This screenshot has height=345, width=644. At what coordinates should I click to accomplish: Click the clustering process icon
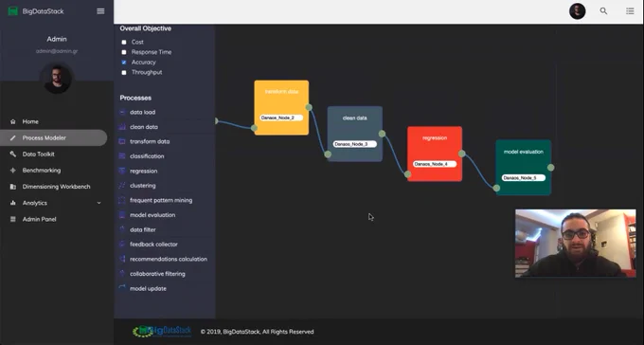tap(122, 186)
